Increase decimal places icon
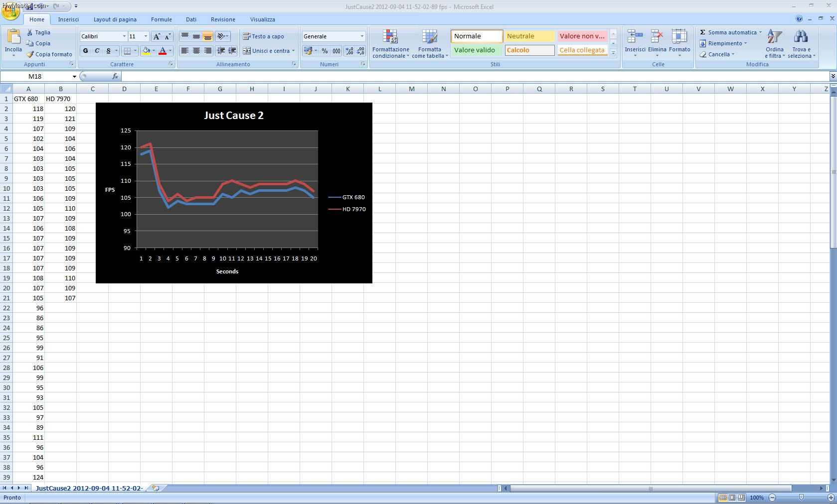The width and height of the screenshot is (837, 504). coord(349,51)
